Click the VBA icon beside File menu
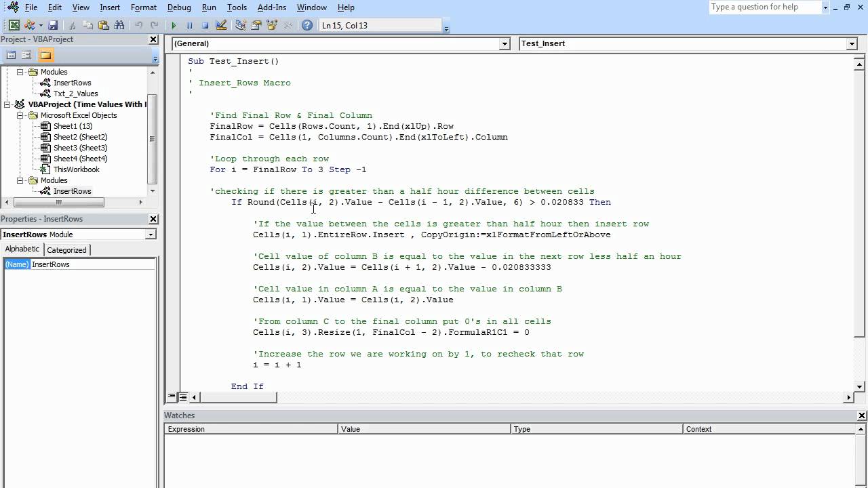Screen dimensions: 868x488 [12, 7]
